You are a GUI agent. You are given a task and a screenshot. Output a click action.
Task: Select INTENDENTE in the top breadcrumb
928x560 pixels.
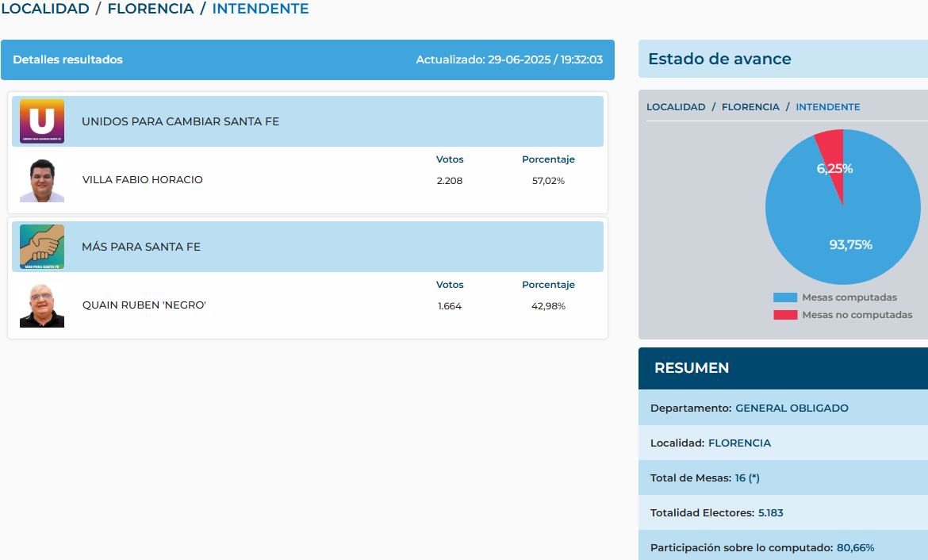tap(260, 10)
